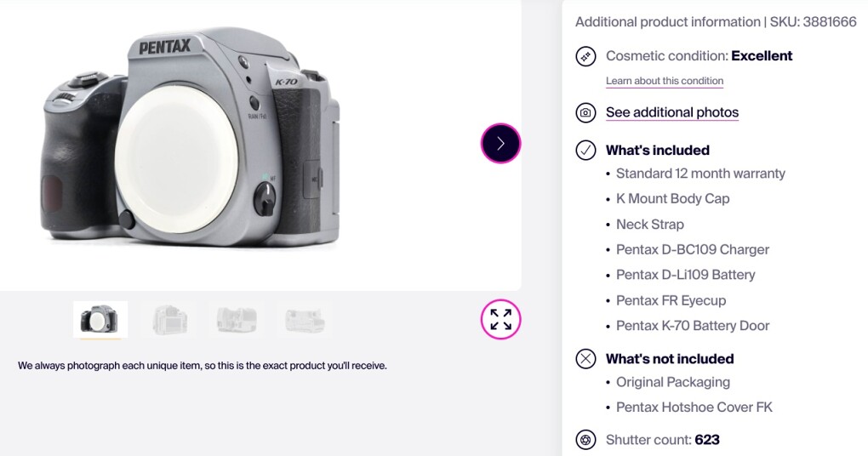Select the second thumbnail showing camera back
The height and width of the screenshot is (456, 868).
[170, 319]
